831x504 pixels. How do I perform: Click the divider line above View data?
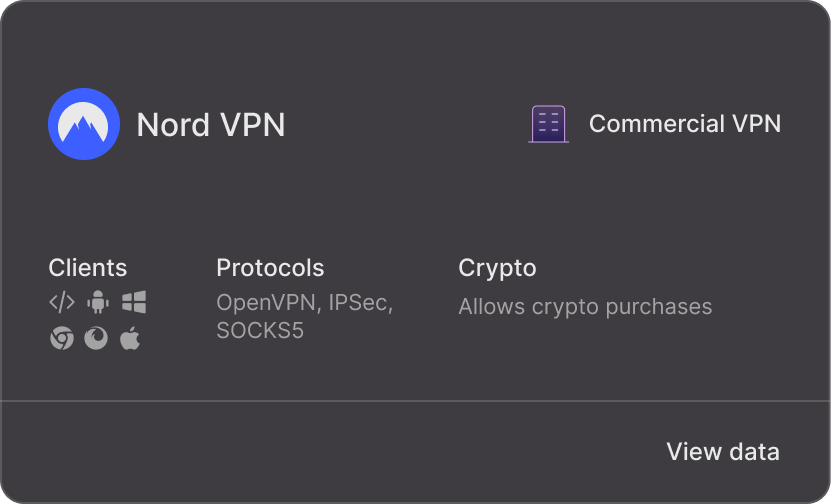pos(416,401)
